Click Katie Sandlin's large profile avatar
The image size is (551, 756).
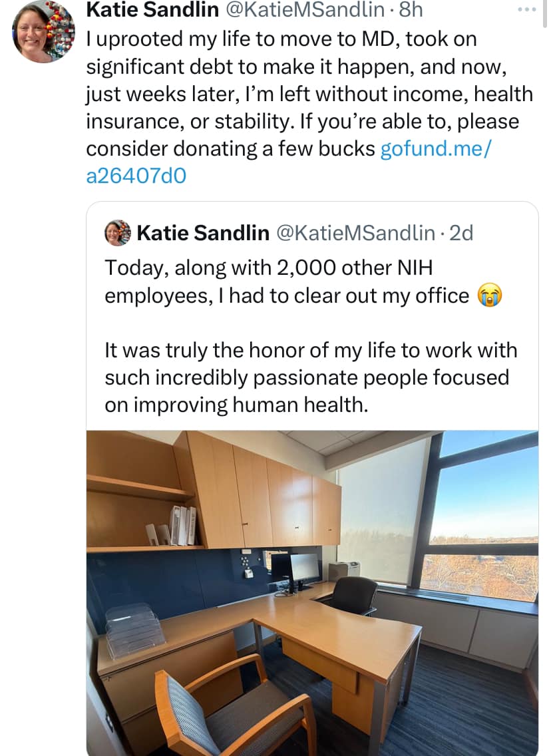pyautogui.click(x=44, y=32)
